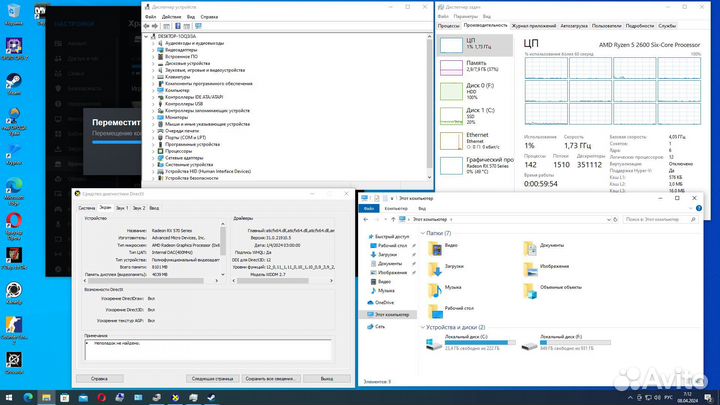Click the refresh icon in Explorer address bar
Screen dimensions: 720x405
click(615, 219)
